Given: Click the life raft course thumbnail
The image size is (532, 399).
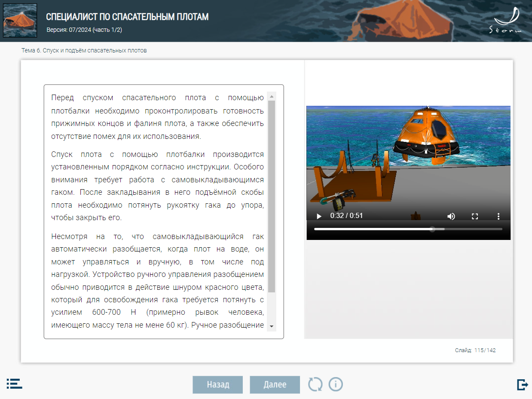Looking at the screenshot, I should click(x=20, y=21).
